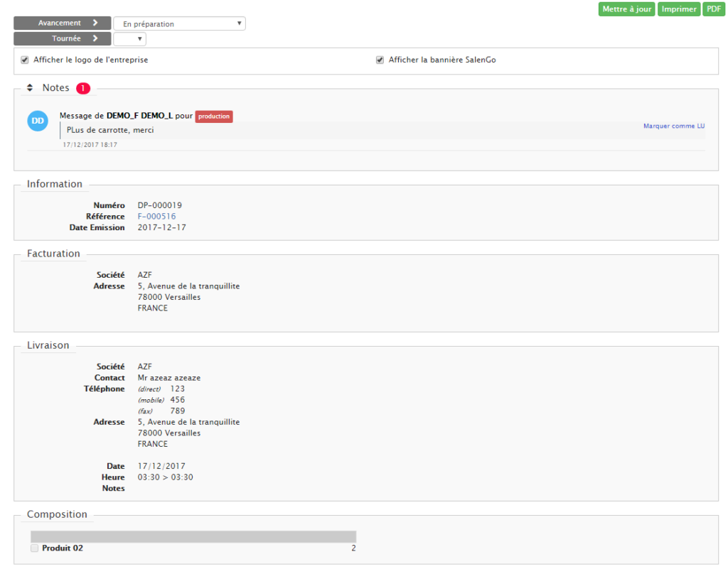Toggle Afficher le logo de l'entreprise checkbox
This screenshot has width=728, height=569.
pos(25,60)
